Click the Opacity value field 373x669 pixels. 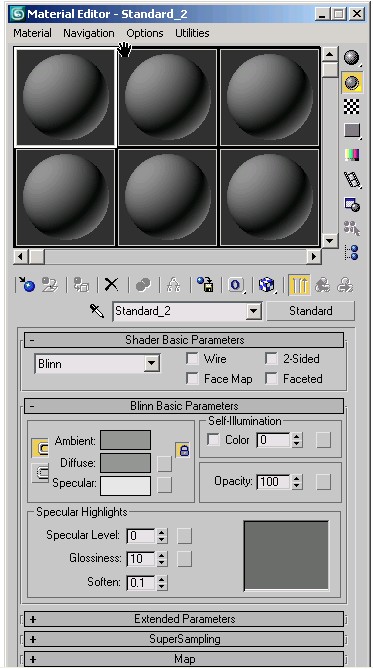coord(273,482)
